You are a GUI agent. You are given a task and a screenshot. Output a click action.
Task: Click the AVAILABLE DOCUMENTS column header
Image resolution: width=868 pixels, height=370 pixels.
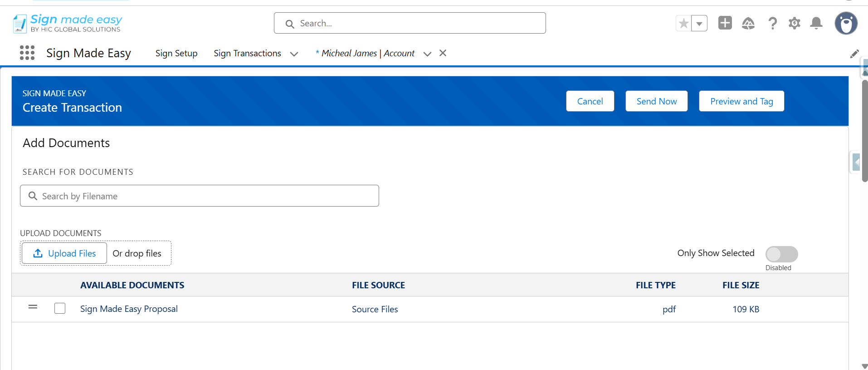pyautogui.click(x=132, y=285)
